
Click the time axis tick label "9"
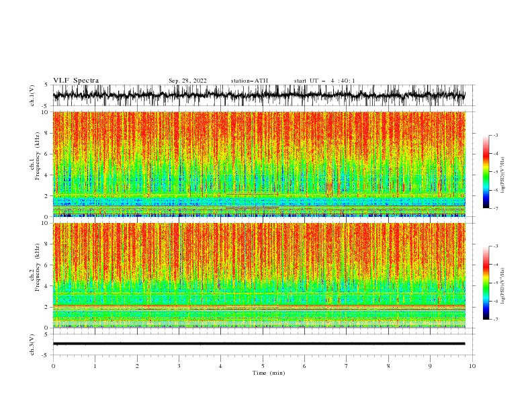(430, 366)
